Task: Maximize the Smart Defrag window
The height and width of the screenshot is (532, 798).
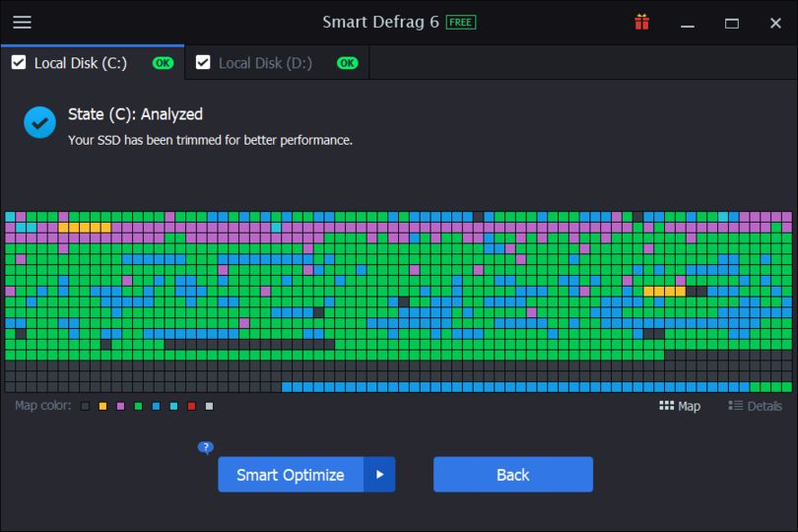Action: click(732, 24)
